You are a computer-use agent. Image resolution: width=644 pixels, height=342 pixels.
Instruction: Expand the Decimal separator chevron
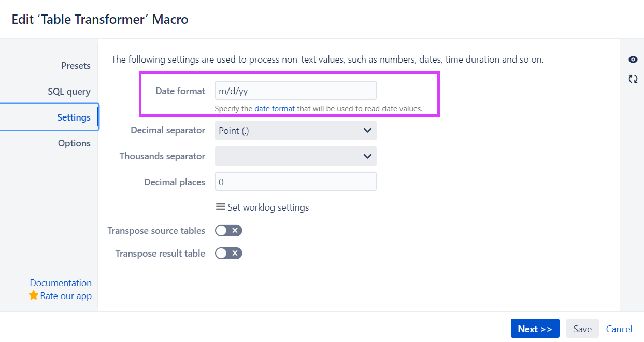tap(367, 130)
